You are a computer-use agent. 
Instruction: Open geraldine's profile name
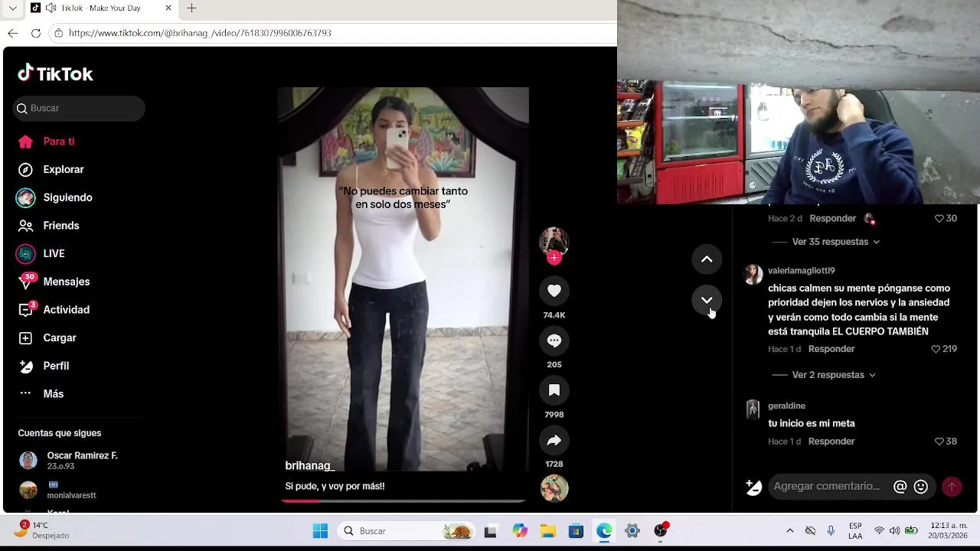pos(786,406)
